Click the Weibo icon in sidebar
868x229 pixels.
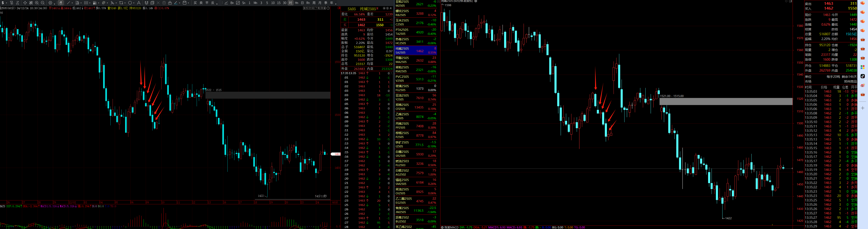click(x=862, y=85)
